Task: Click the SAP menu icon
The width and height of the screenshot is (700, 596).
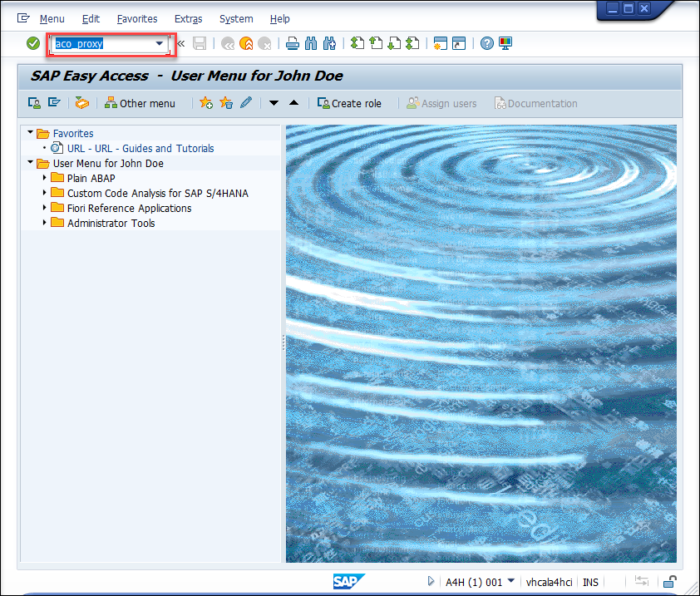Action: (x=54, y=103)
